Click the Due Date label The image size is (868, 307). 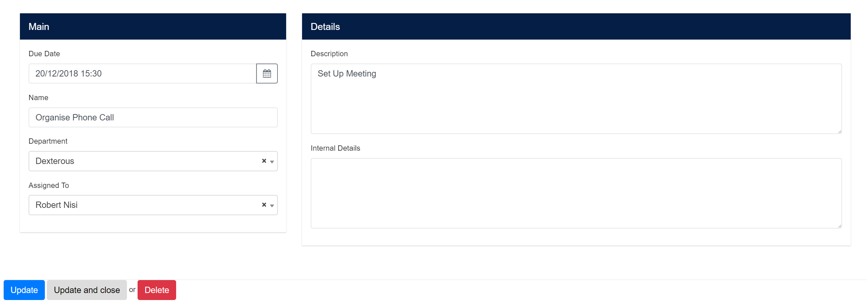(x=44, y=54)
